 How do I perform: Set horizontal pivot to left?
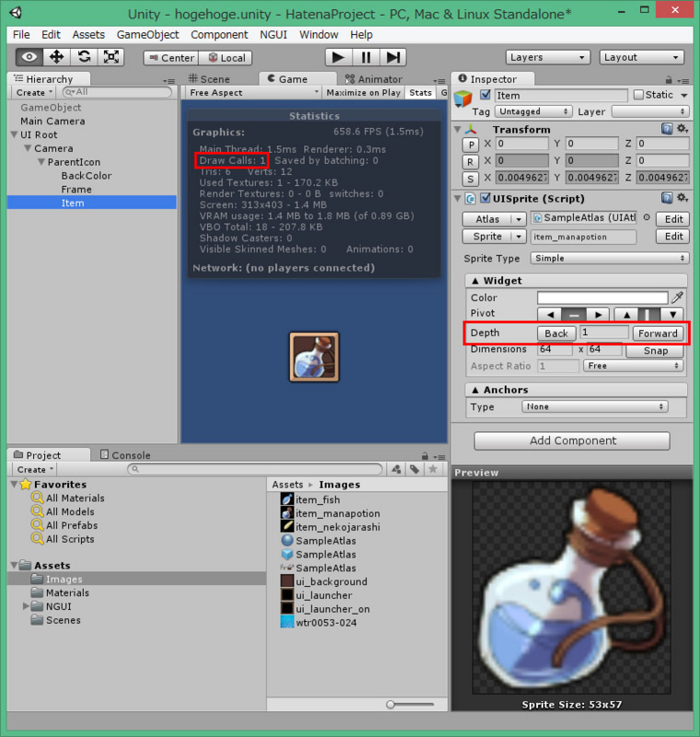tap(550, 314)
